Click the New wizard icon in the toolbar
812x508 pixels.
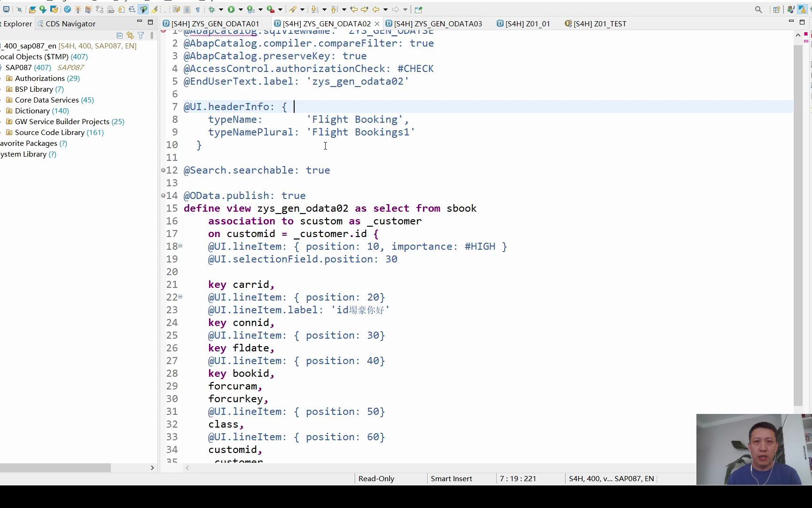(7, 9)
